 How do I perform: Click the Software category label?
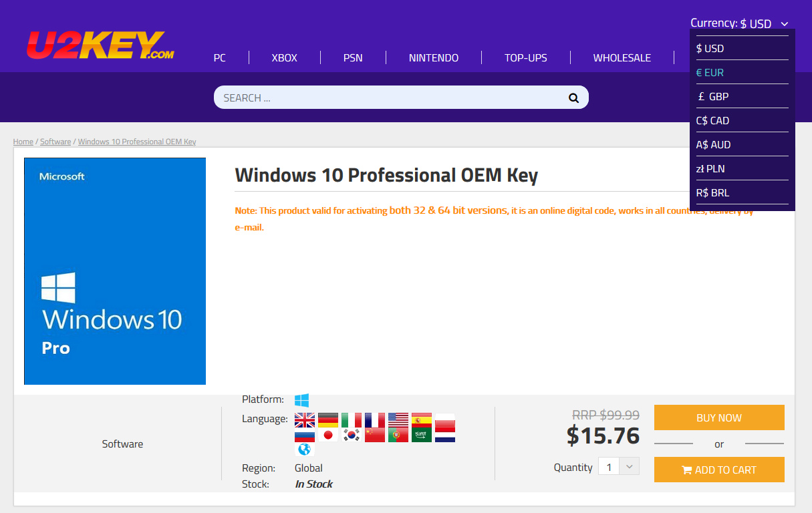[122, 444]
